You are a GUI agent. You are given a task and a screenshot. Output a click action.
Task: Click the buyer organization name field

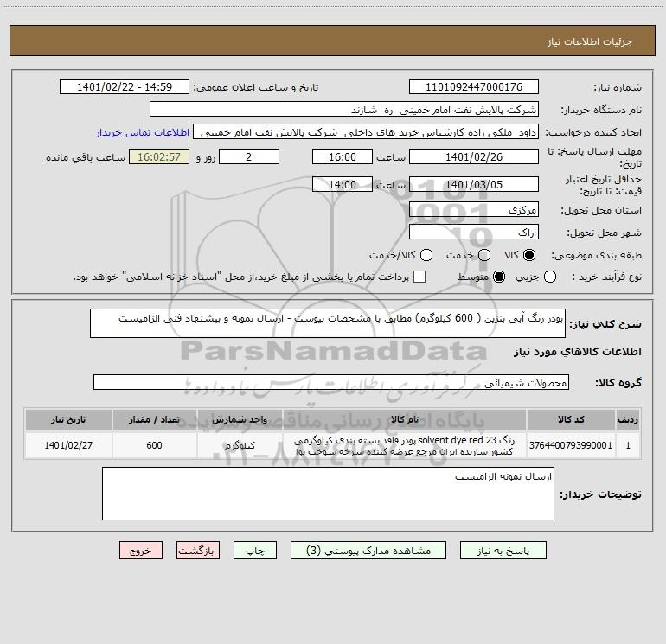[x=344, y=109]
